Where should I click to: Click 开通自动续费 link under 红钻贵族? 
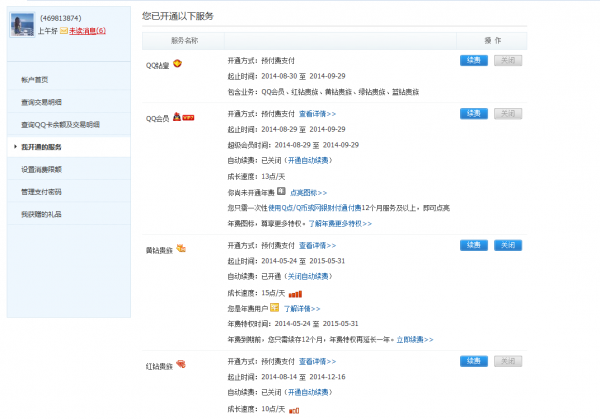click(x=308, y=393)
